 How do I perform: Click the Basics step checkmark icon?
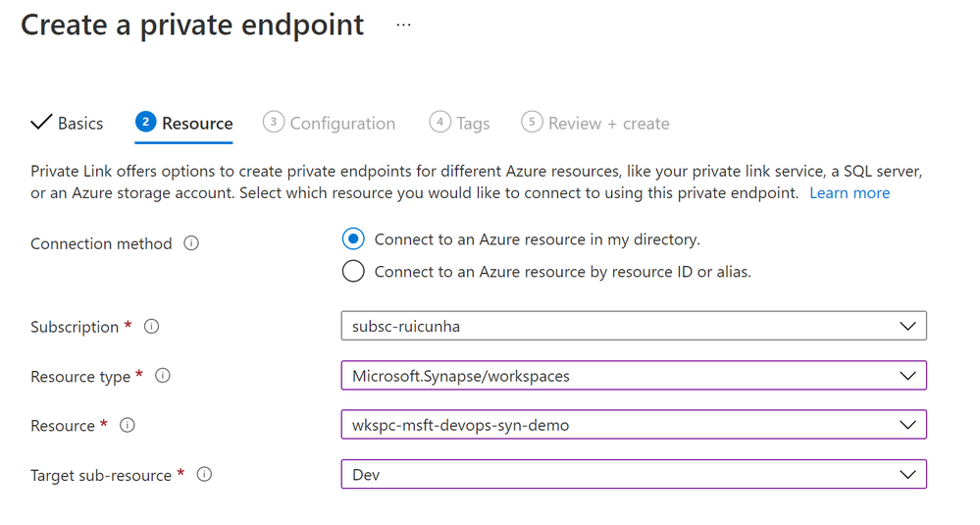click(41, 123)
